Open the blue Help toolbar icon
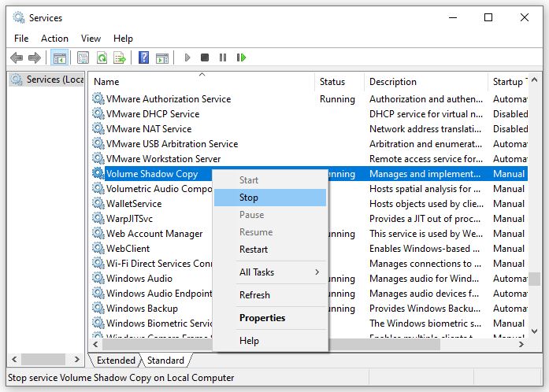This screenshot has width=549, height=392. click(143, 57)
